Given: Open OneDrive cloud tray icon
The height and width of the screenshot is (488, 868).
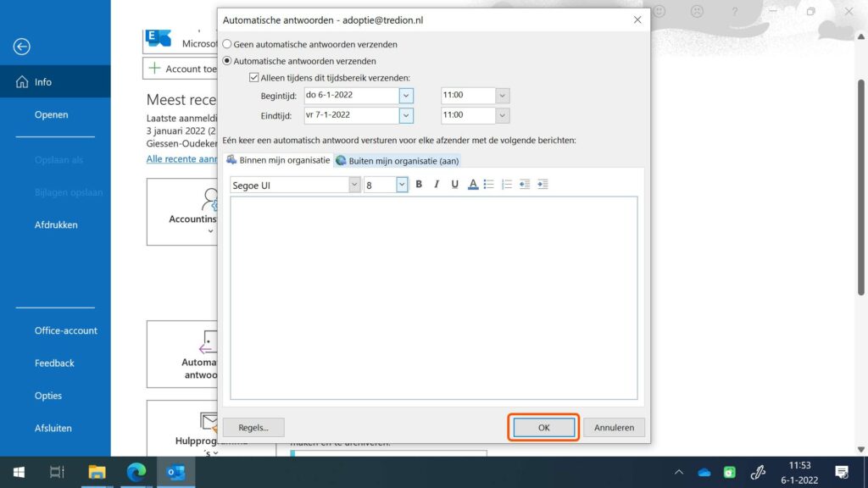Looking at the screenshot, I should [704, 472].
